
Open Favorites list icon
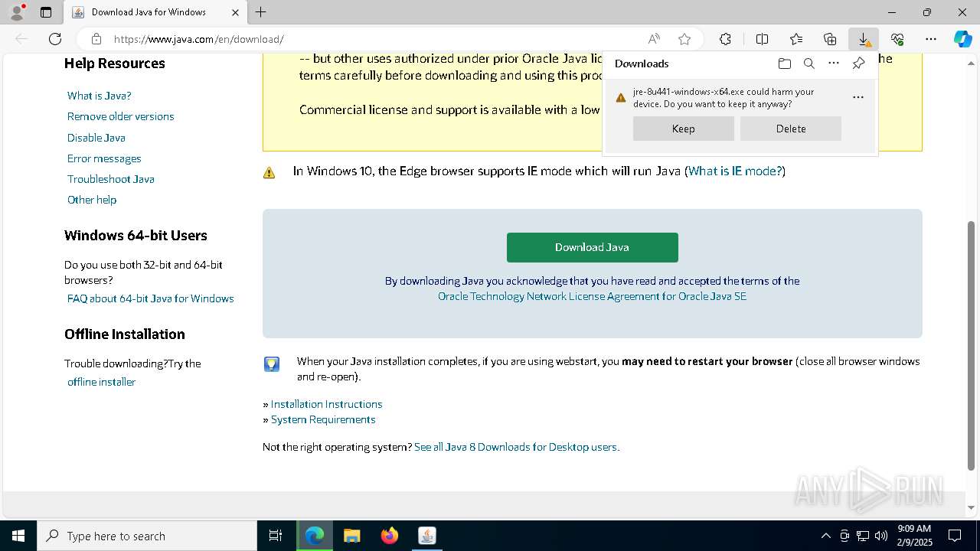796,39
